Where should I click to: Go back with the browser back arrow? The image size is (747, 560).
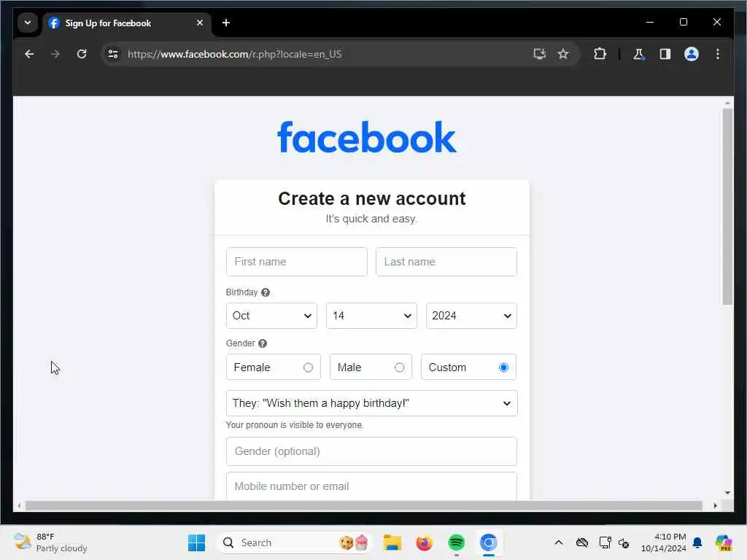pos(29,54)
